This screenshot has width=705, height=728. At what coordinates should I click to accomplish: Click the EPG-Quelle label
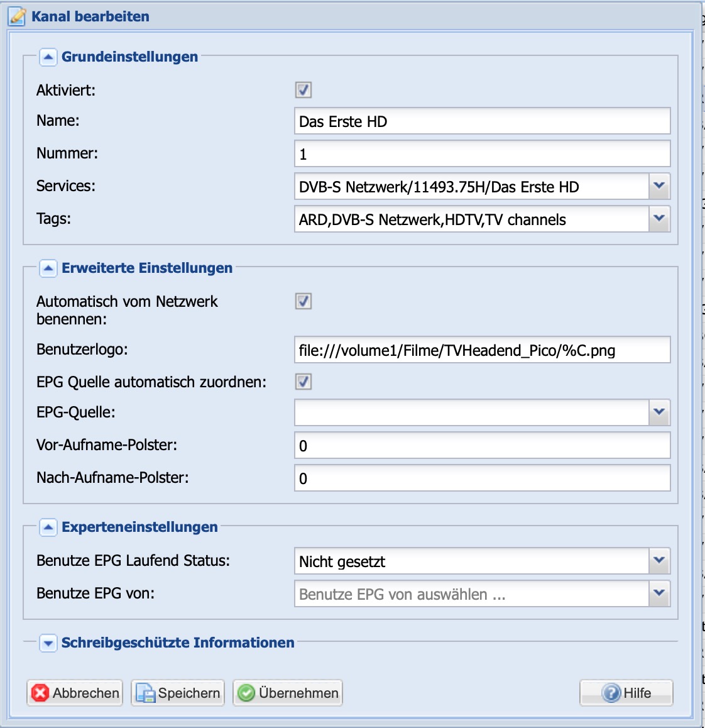point(76,412)
